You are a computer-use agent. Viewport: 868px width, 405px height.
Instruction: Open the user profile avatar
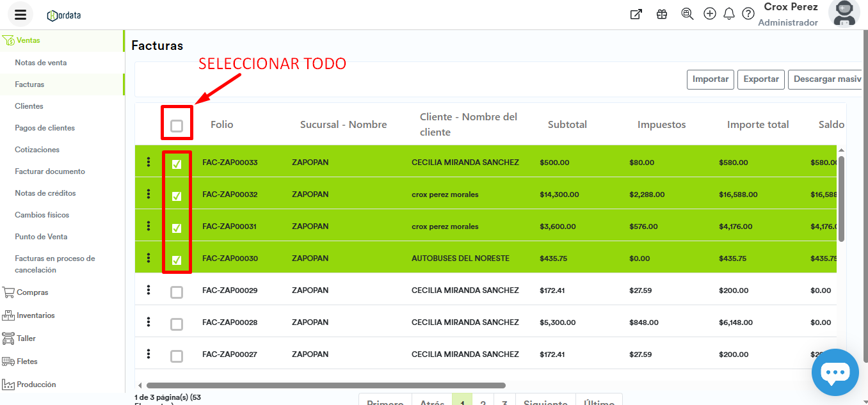844,14
